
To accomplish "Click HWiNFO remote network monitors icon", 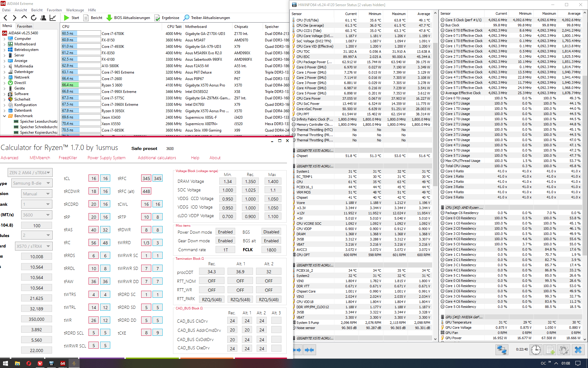I will (x=502, y=350).
